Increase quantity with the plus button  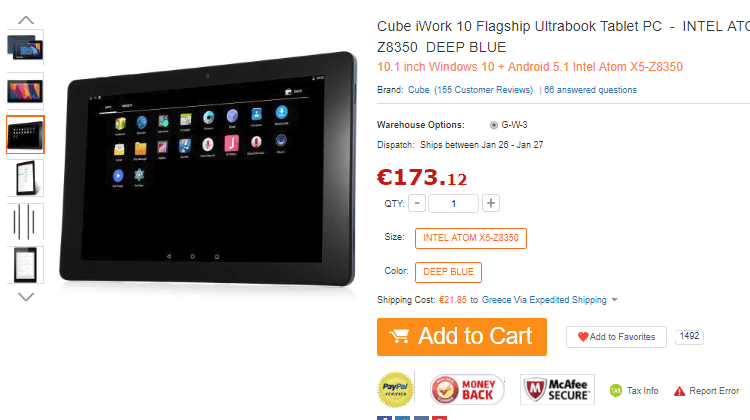[x=491, y=203]
